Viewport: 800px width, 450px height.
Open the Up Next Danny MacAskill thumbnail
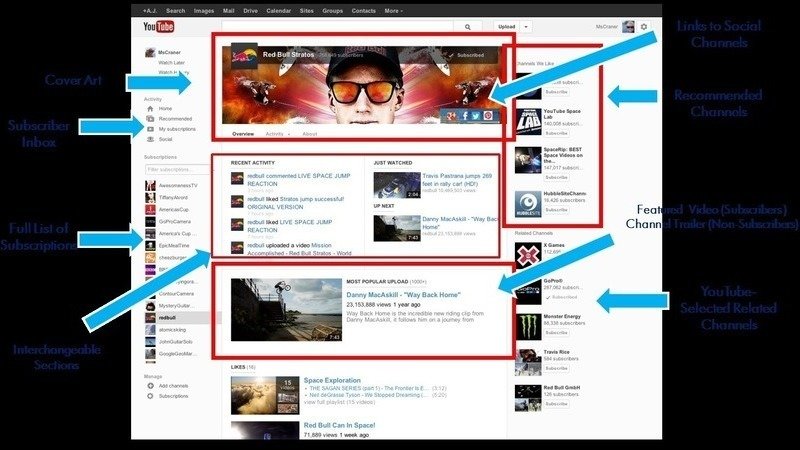pos(397,228)
